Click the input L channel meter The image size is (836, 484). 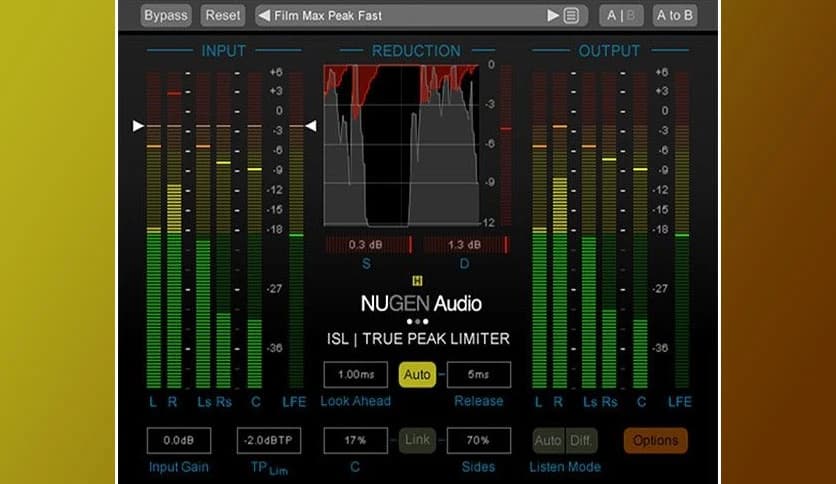(x=154, y=230)
